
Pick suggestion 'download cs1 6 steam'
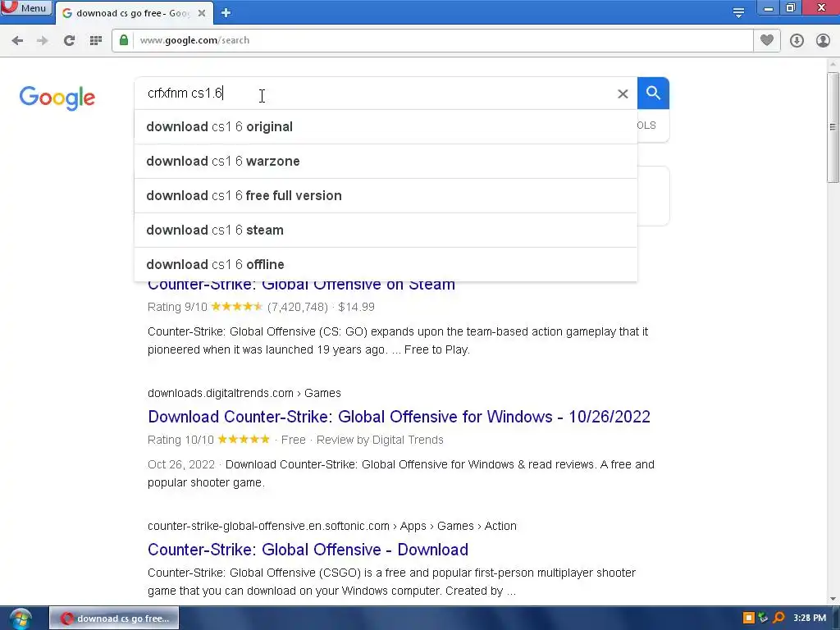pos(386,230)
